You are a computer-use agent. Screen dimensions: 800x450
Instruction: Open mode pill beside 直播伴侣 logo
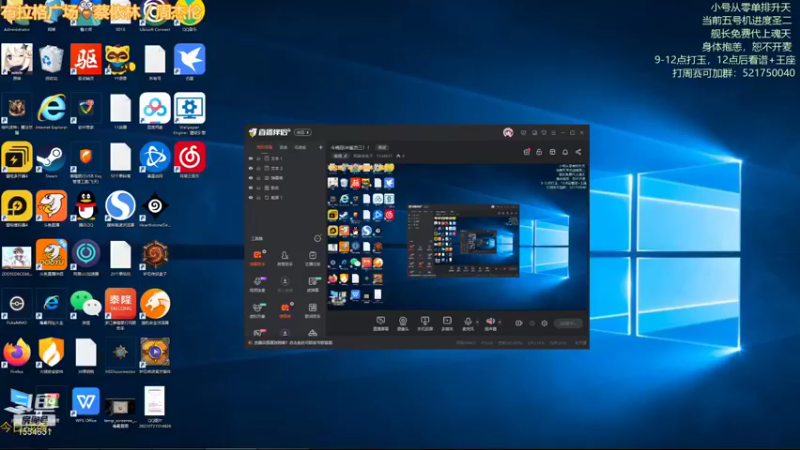point(303,133)
